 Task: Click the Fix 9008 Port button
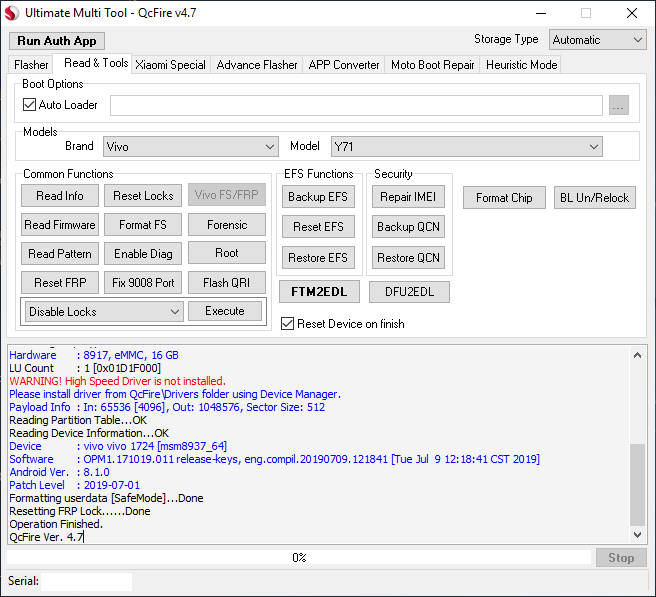pyautogui.click(x=143, y=282)
